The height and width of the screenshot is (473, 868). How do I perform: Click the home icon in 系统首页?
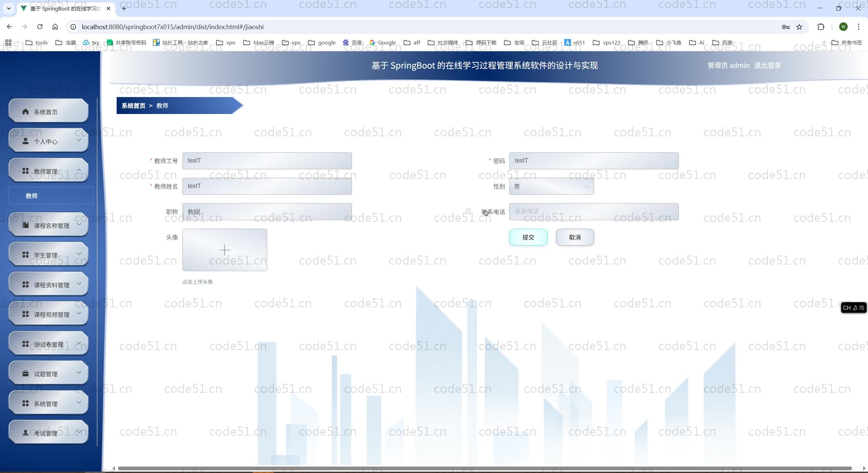[x=25, y=112]
